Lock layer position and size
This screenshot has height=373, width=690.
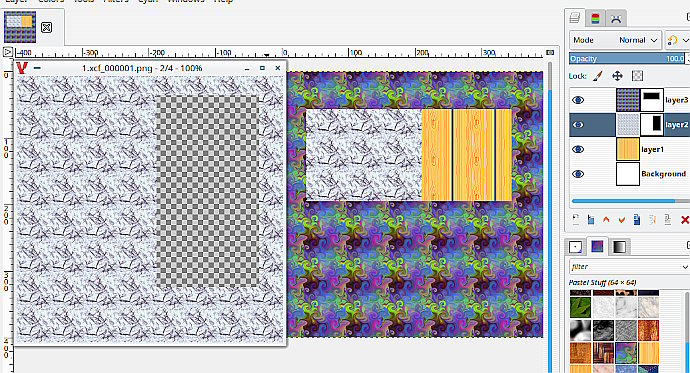(617, 76)
